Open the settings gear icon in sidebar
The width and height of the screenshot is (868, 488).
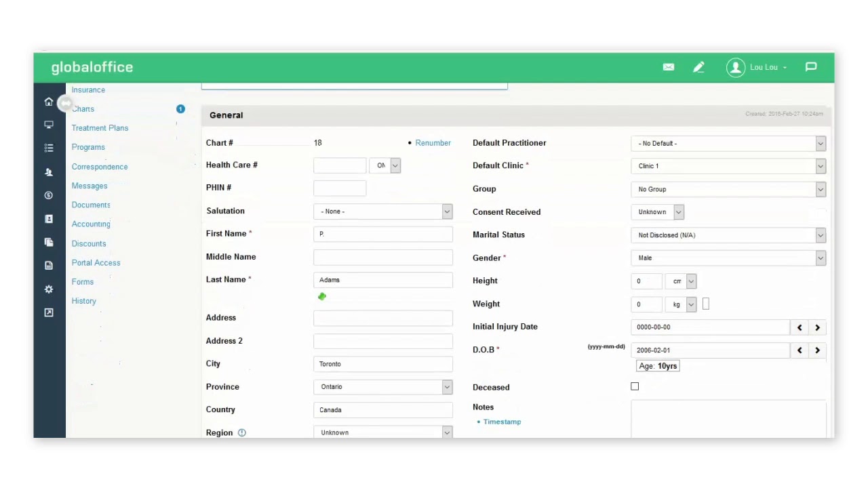(x=49, y=289)
